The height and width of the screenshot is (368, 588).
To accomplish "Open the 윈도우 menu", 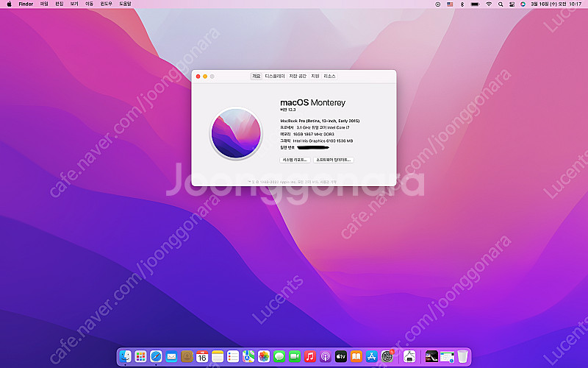I will point(106,4).
